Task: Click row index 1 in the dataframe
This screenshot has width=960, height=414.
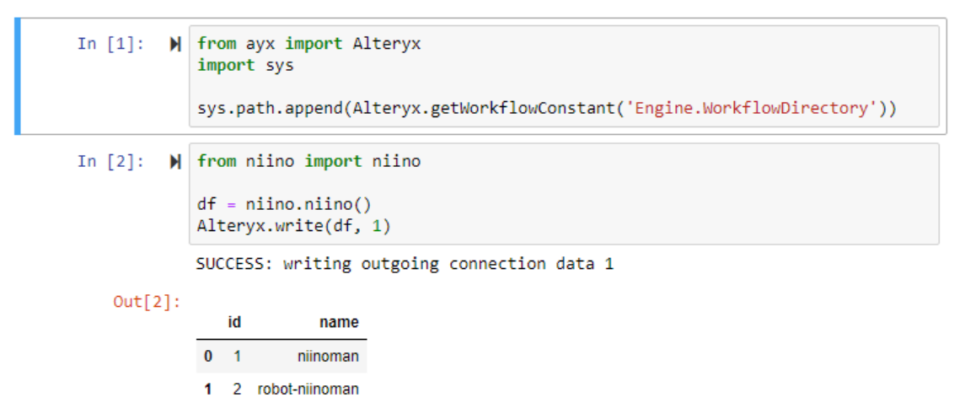Action: coord(206,389)
